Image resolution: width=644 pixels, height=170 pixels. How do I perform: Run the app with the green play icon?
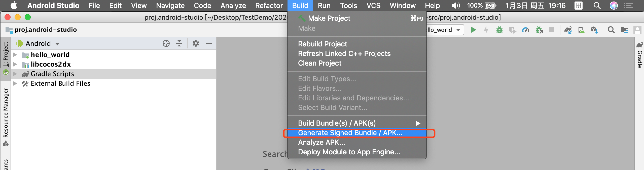[473, 30]
